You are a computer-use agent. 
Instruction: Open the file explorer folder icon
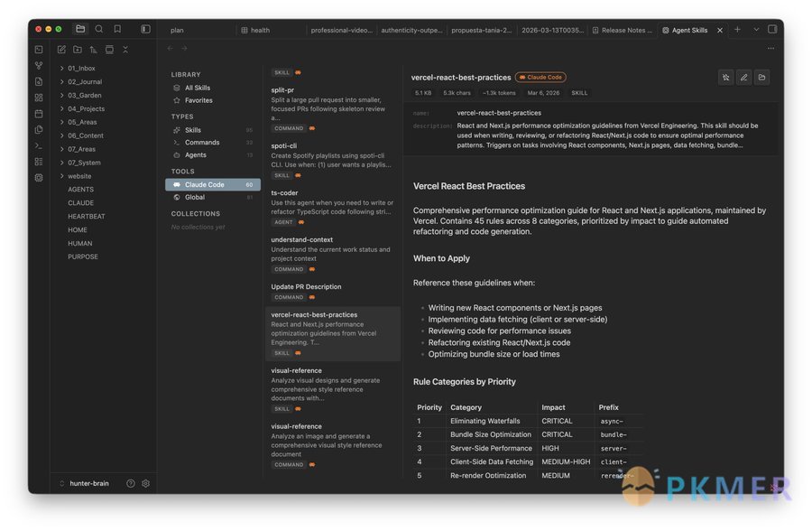click(80, 29)
